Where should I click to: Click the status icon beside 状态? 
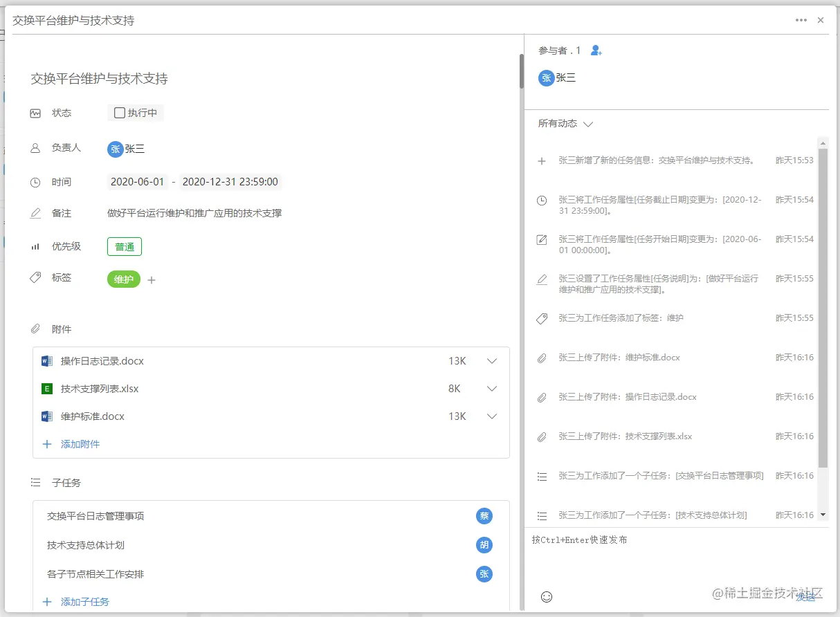click(35, 113)
